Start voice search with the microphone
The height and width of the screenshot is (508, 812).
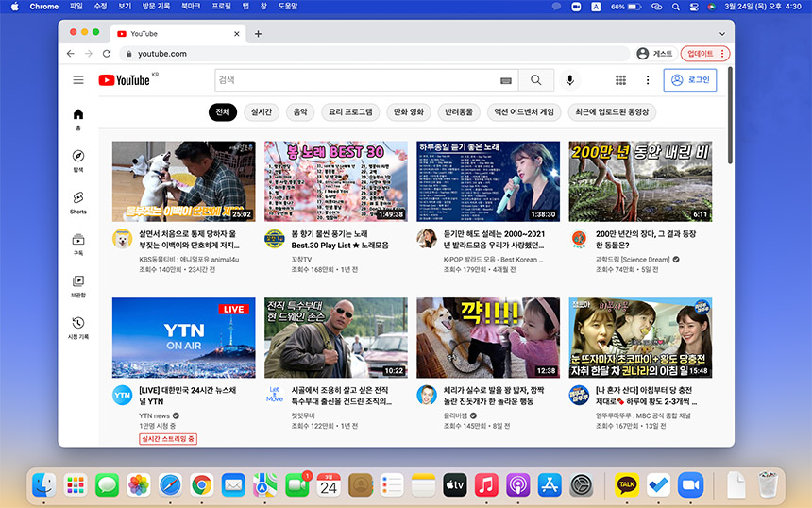[x=569, y=80]
